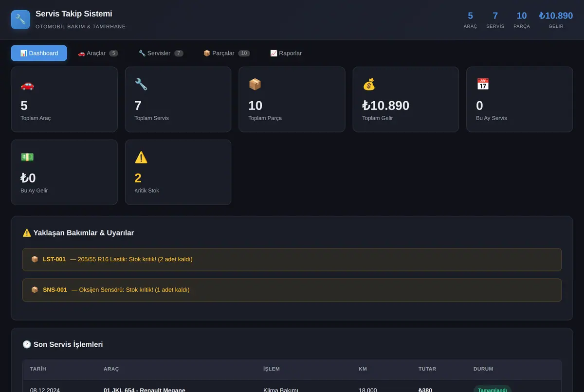This screenshot has height=392, width=584.
Task: Click the Araç column header in the table
Action: 111,369
